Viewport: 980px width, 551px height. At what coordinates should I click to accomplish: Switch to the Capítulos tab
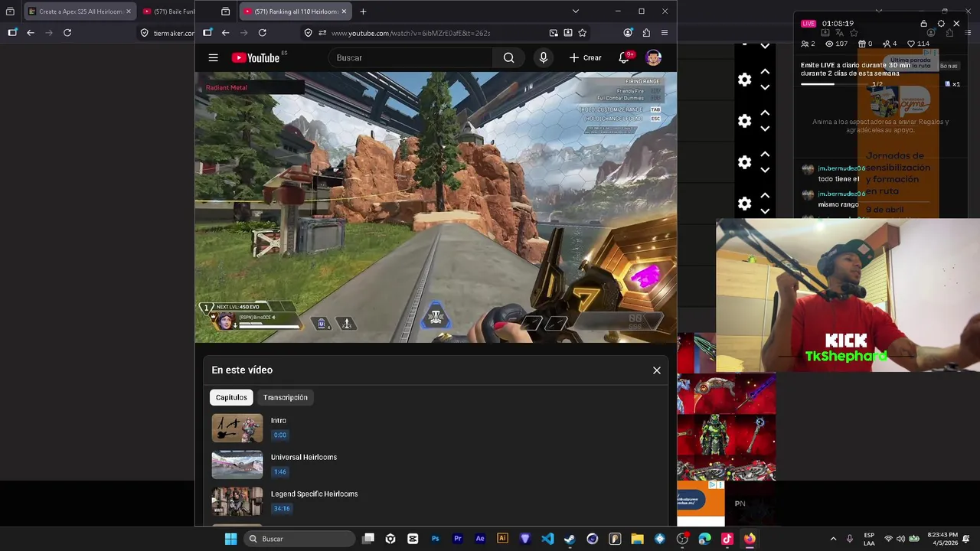[x=231, y=397]
